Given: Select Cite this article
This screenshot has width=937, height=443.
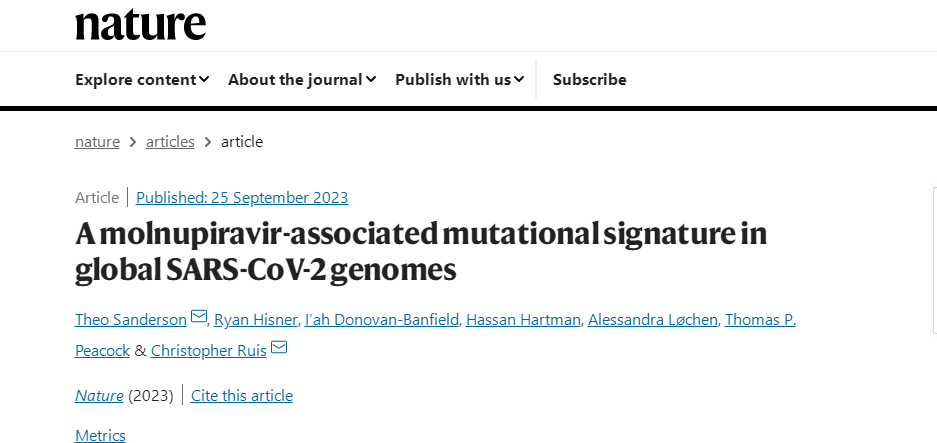Looking at the screenshot, I should (x=241, y=396).
